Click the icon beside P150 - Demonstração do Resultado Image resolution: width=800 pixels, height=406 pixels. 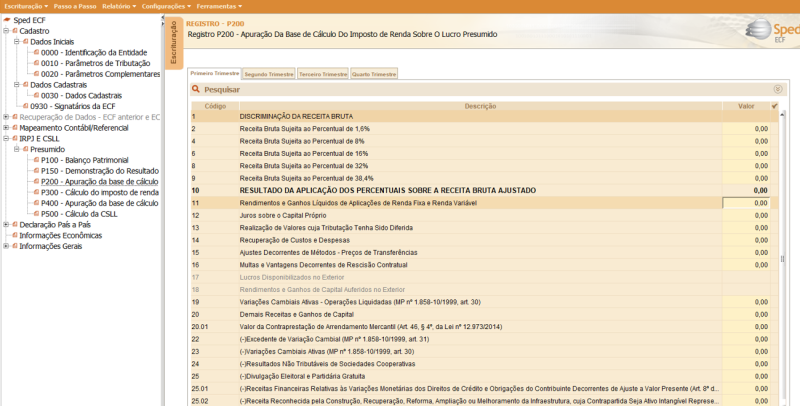[x=36, y=170]
